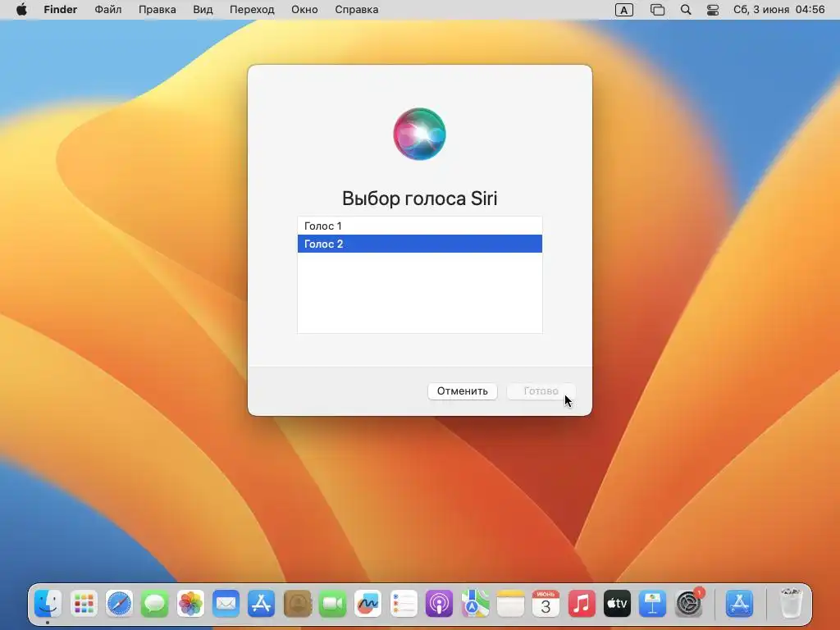Click the date and time in menu bar

tap(779, 10)
